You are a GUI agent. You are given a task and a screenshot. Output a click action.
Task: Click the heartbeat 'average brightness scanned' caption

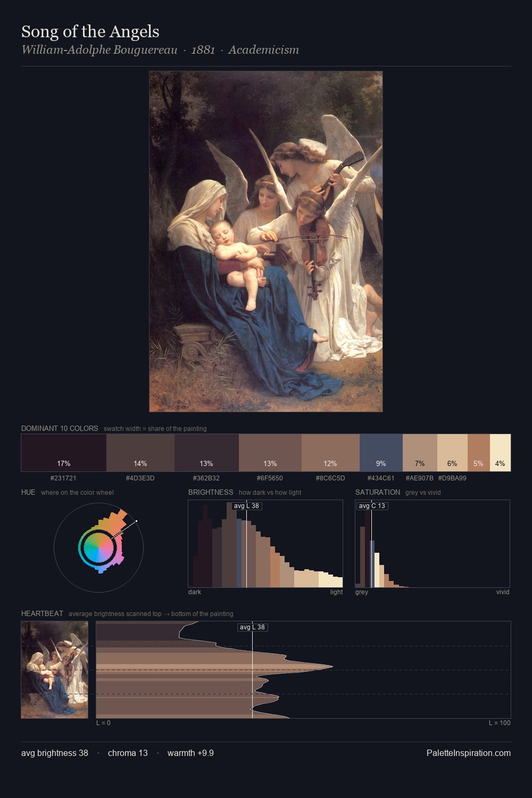pos(151,614)
